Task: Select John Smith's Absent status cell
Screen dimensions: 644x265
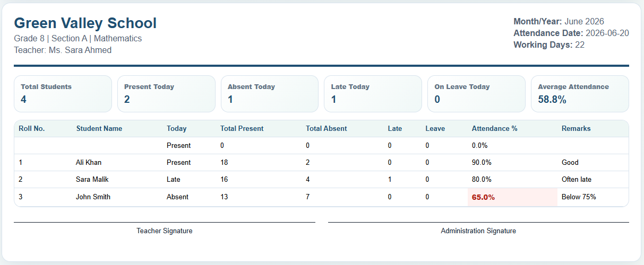Action: [189, 197]
